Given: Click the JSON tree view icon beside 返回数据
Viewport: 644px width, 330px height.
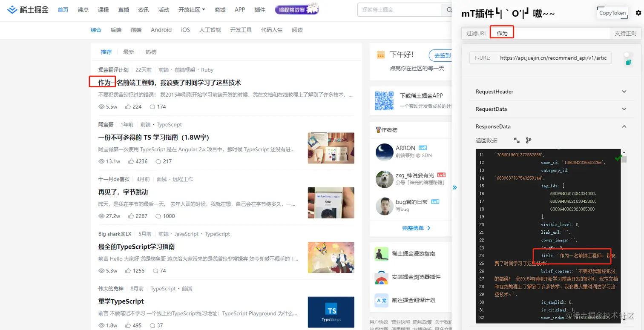Looking at the screenshot, I should pyautogui.click(x=528, y=140).
